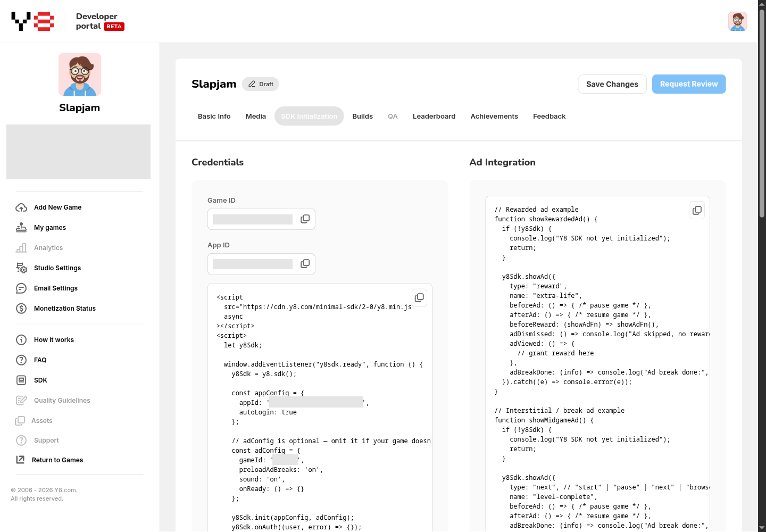Click the Email Settings chat bubble icon
The image size is (766, 532).
click(21, 288)
